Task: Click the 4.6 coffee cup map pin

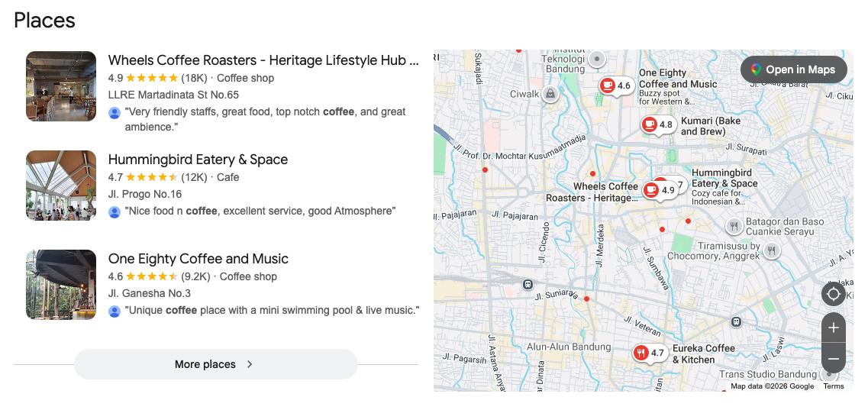Action: 616,86
